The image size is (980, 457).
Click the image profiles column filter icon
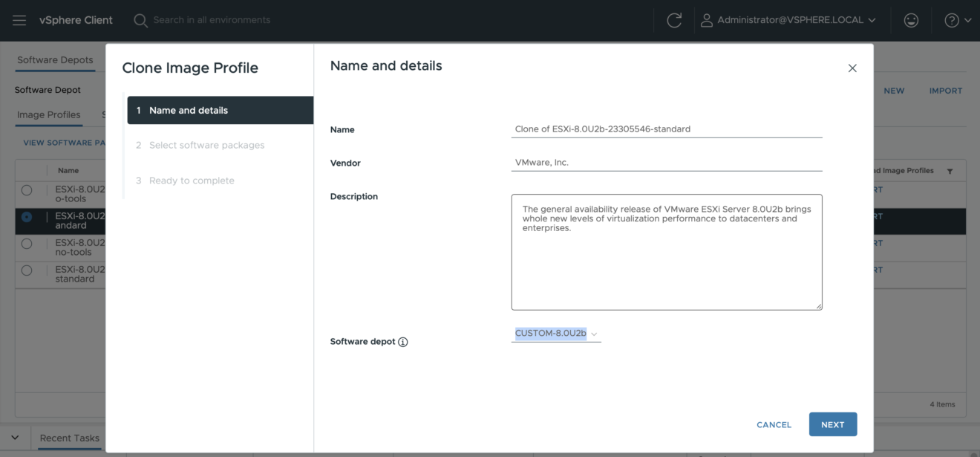point(950,172)
